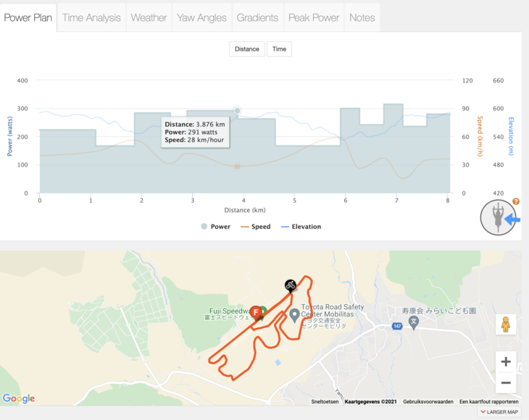Zoom out the map with minus
The width and height of the screenshot is (529, 420).
click(505, 382)
